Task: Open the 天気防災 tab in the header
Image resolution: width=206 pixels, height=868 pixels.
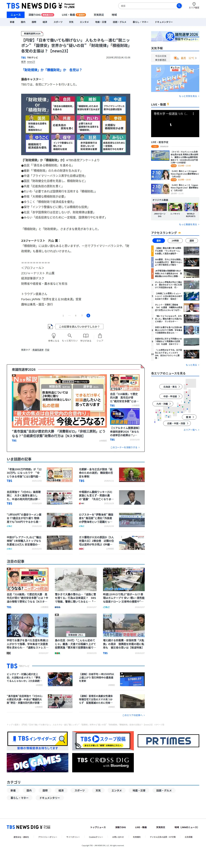Action: [99, 15]
